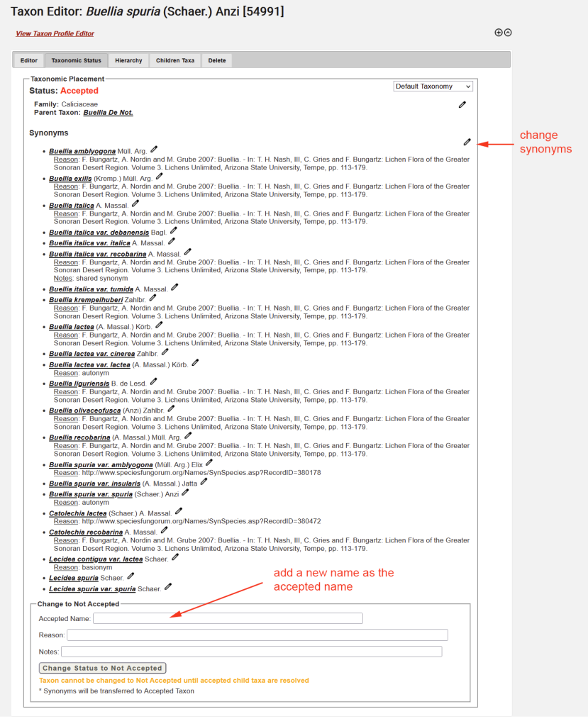This screenshot has width=588, height=726.
Task: Click into the Reason text field
Action: pyautogui.click(x=257, y=635)
